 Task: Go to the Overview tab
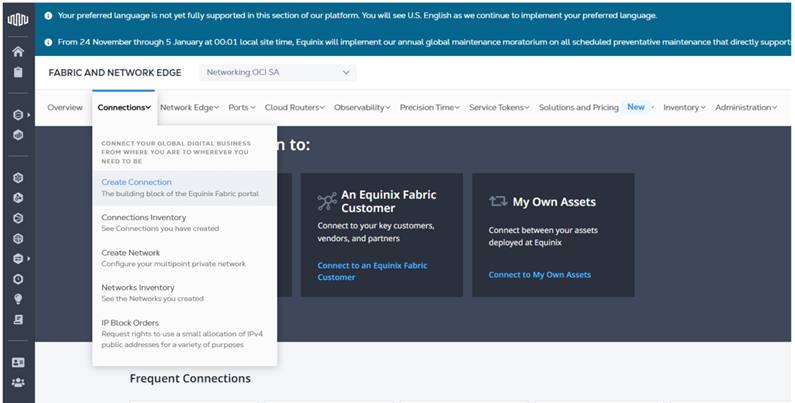click(x=65, y=108)
